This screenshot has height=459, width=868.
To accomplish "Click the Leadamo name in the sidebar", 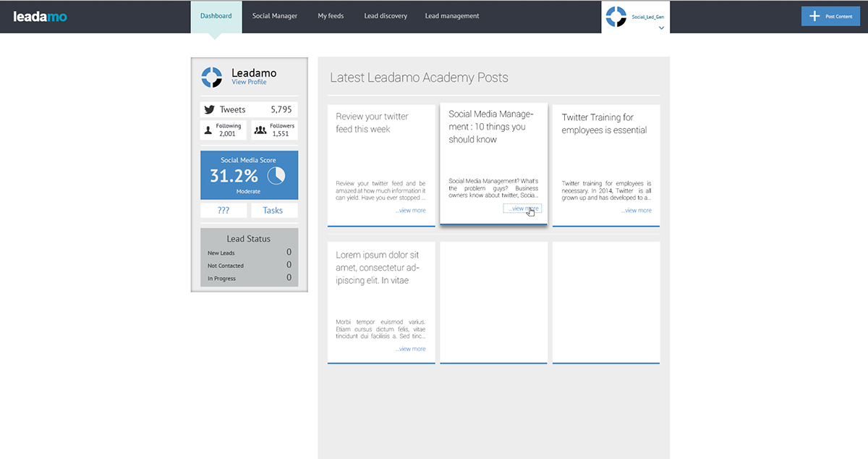I will [x=254, y=72].
